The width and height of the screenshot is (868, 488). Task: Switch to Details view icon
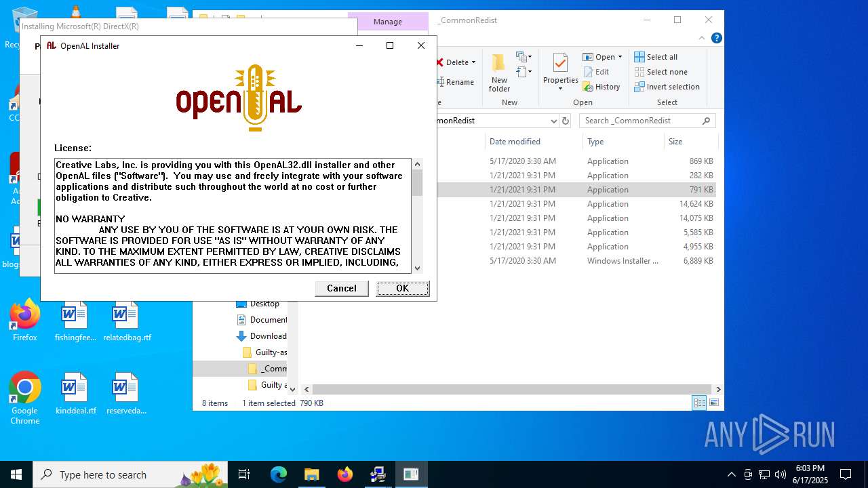699,403
